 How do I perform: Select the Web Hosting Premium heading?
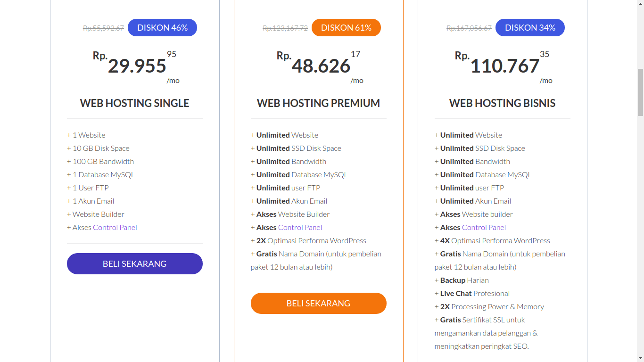[x=319, y=103]
